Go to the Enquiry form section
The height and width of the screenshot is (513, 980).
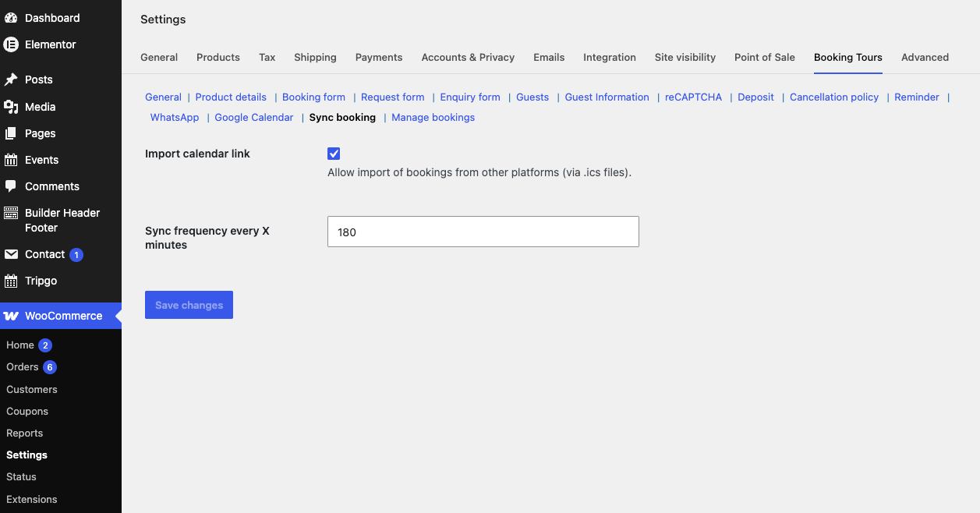(x=470, y=97)
